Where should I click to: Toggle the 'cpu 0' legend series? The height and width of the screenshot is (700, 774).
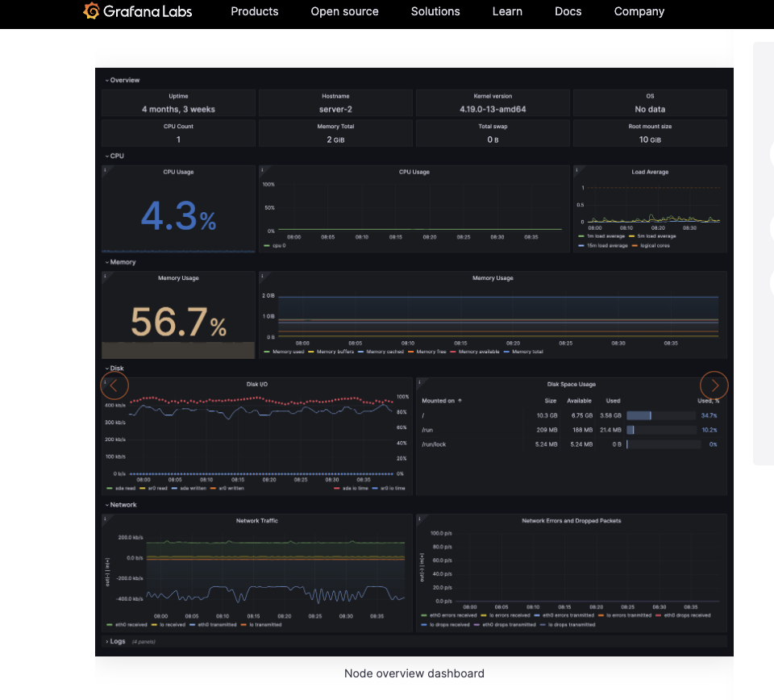[x=277, y=245]
